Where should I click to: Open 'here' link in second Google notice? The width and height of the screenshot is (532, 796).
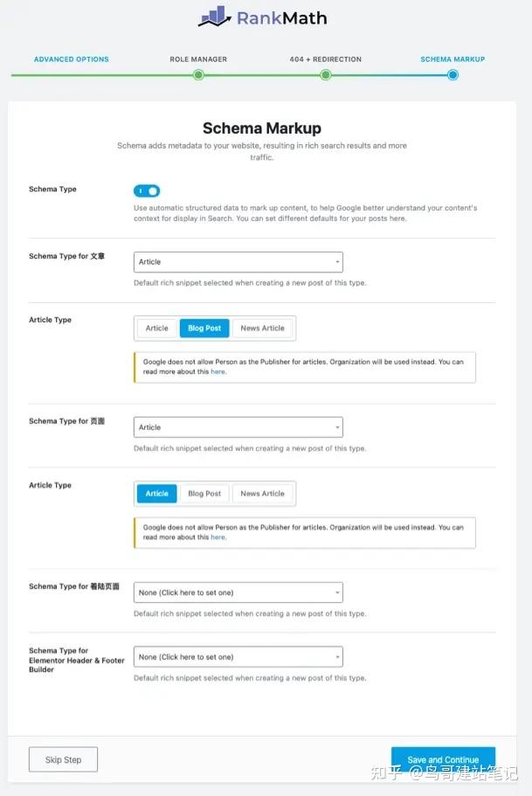pyautogui.click(x=218, y=537)
